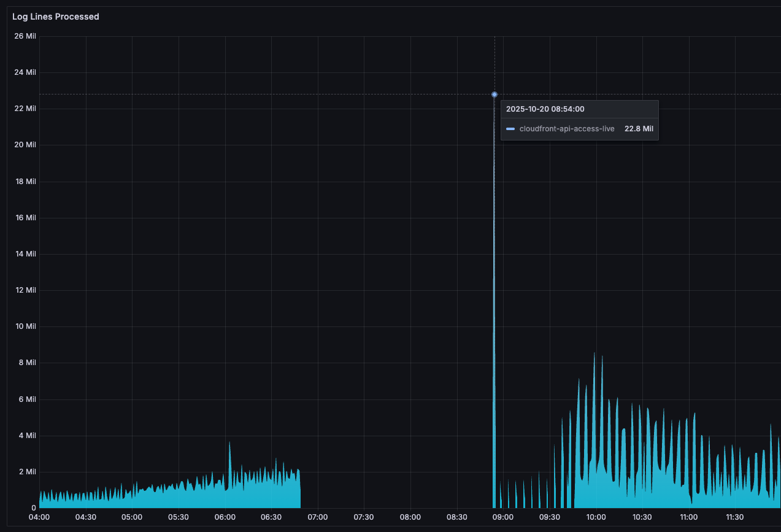Click the 22 Mil Y-axis label
This screenshot has width=781, height=532.
(x=26, y=109)
